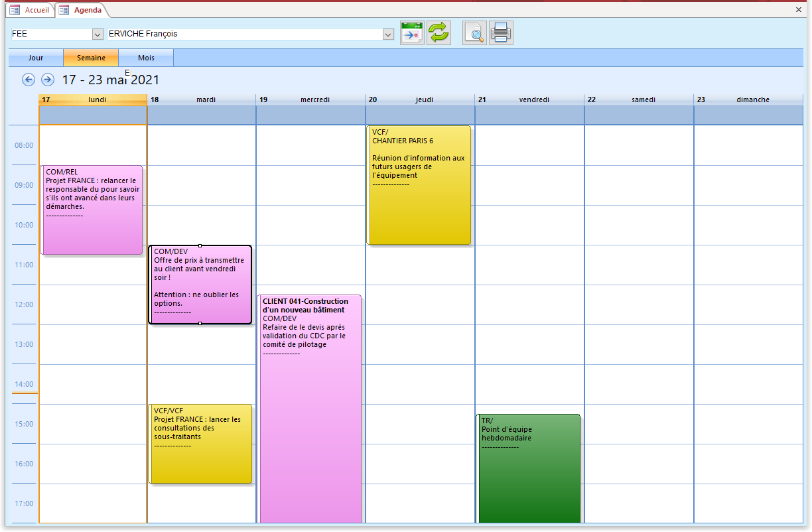Close the Agenda tab with X

tap(798, 10)
